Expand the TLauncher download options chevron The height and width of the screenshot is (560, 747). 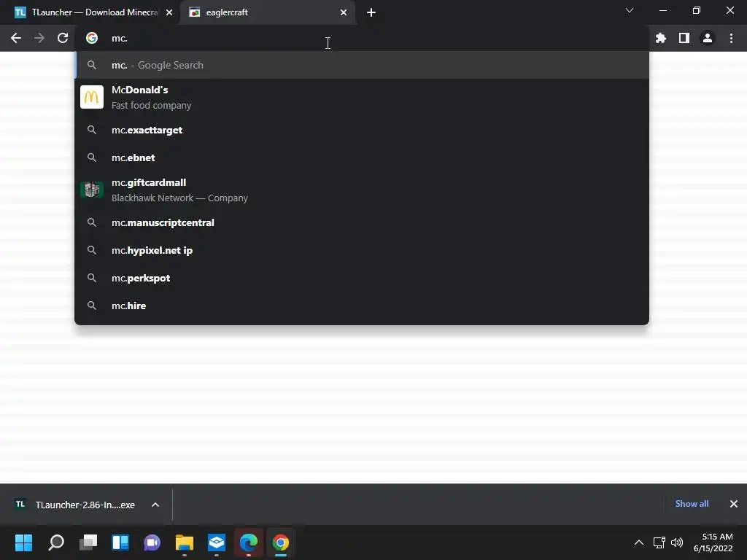[x=155, y=505]
